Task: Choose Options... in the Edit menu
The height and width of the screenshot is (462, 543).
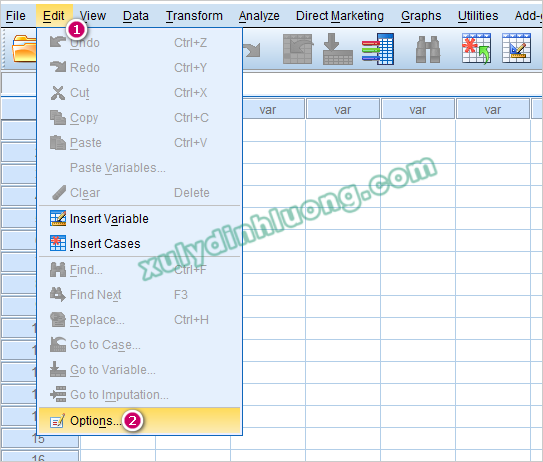Action: (x=140, y=421)
